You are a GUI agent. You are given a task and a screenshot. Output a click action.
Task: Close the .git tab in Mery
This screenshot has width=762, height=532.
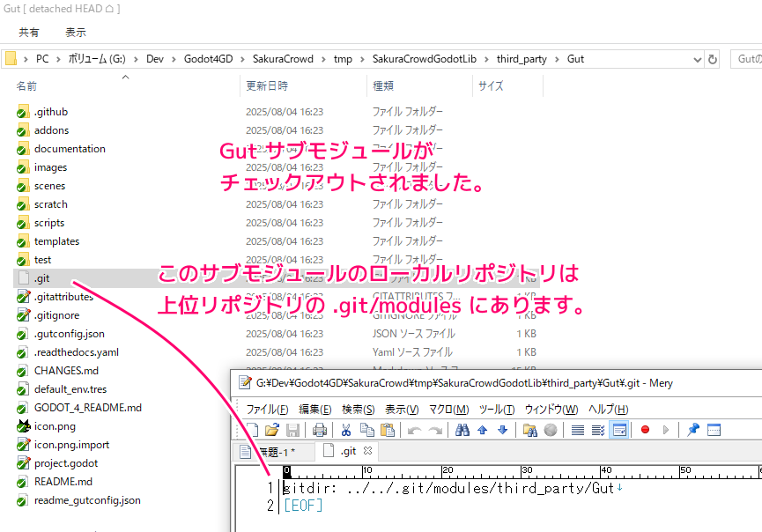pyautogui.click(x=368, y=450)
